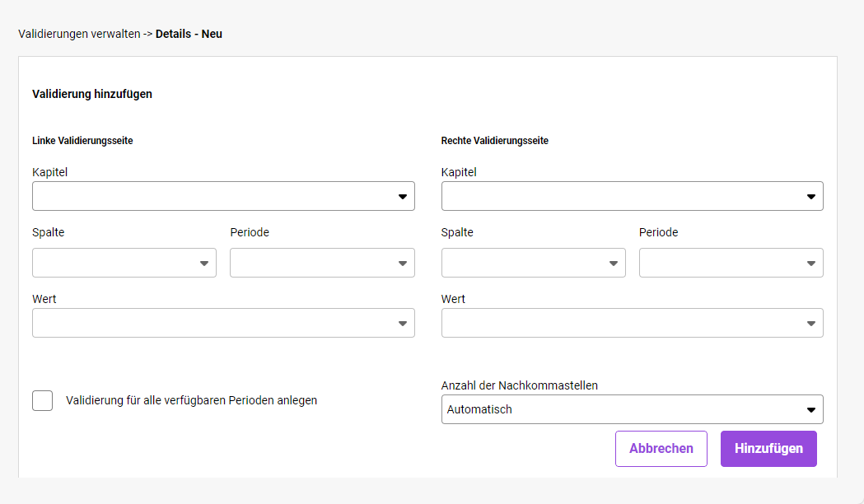Click the Abbrechen button
864x504 pixels.
661,448
